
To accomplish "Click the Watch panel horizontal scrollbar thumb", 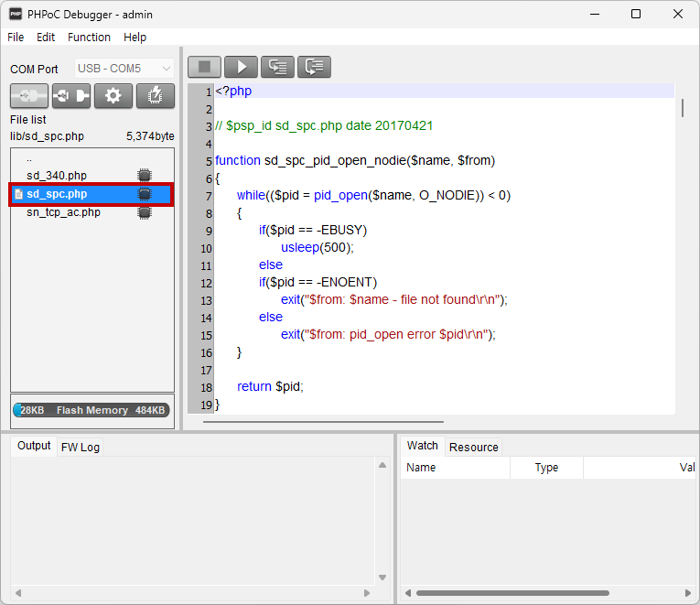I will pos(512,593).
